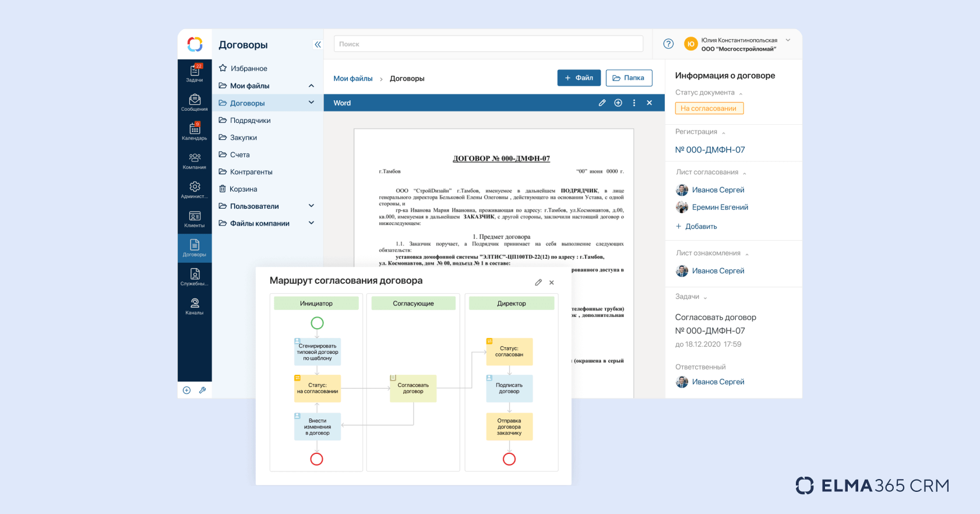Click the green start event in Инициатор lane
This screenshot has width=980, height=514.
[317, 323]
